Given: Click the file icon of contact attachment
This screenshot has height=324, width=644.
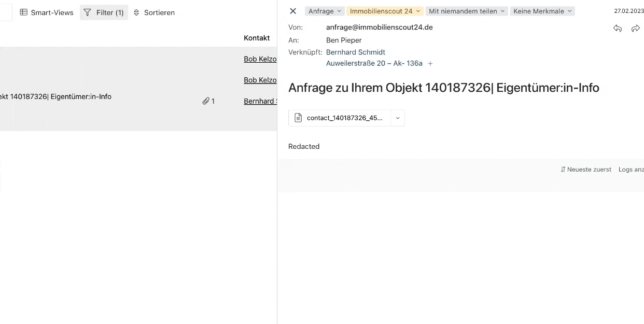Looking at the screenshot, I should (x=298, y=118).
